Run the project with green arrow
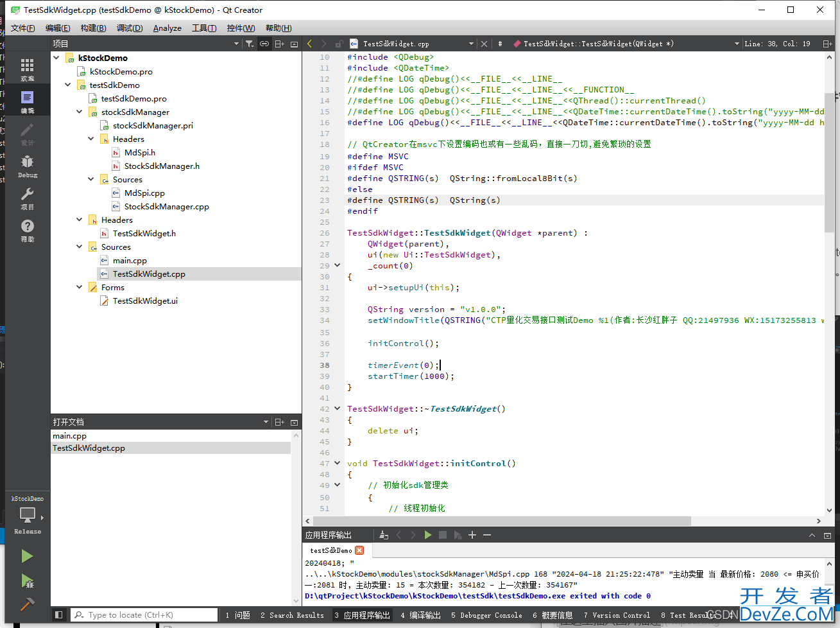 tap(27, 555)
